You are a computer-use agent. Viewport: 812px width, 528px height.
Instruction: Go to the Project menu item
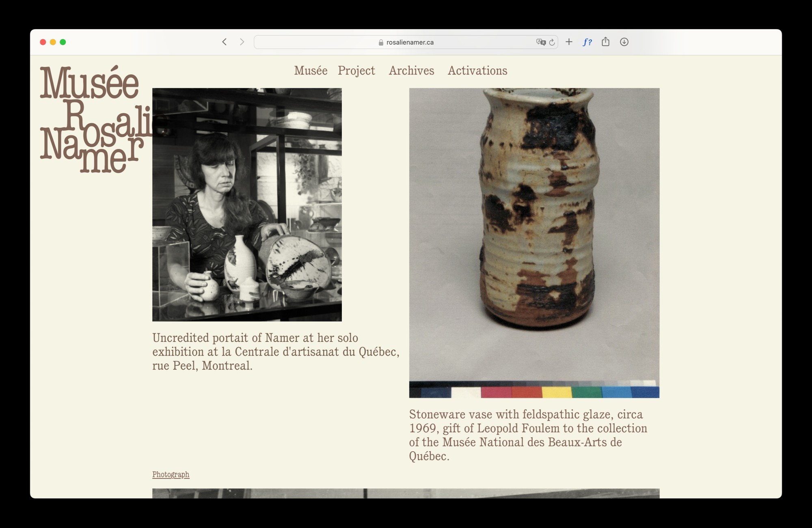pos(356,71)
